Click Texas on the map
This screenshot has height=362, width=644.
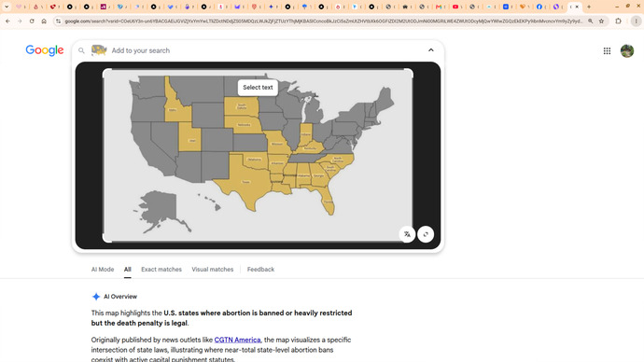pyautogui.click(x=245, y=182)
